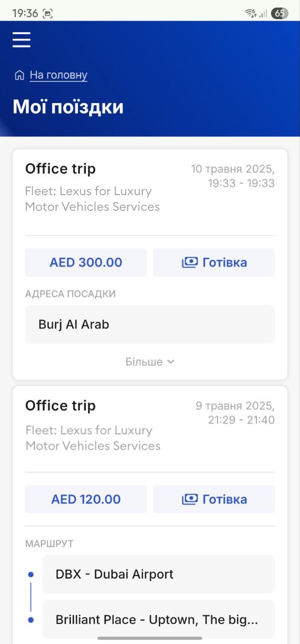Open the 'На головну' link
The image size is (300, 644).
tap(58, 75)
